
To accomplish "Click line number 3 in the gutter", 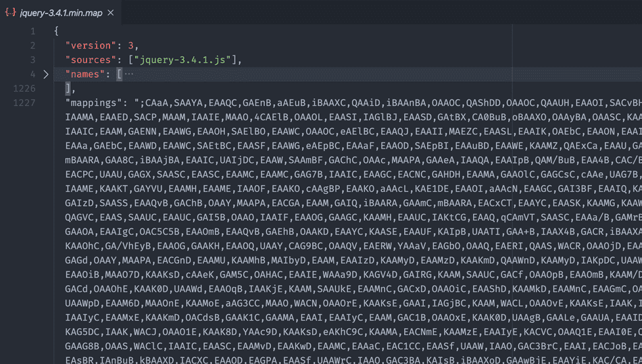I will [x=32, y=60].
